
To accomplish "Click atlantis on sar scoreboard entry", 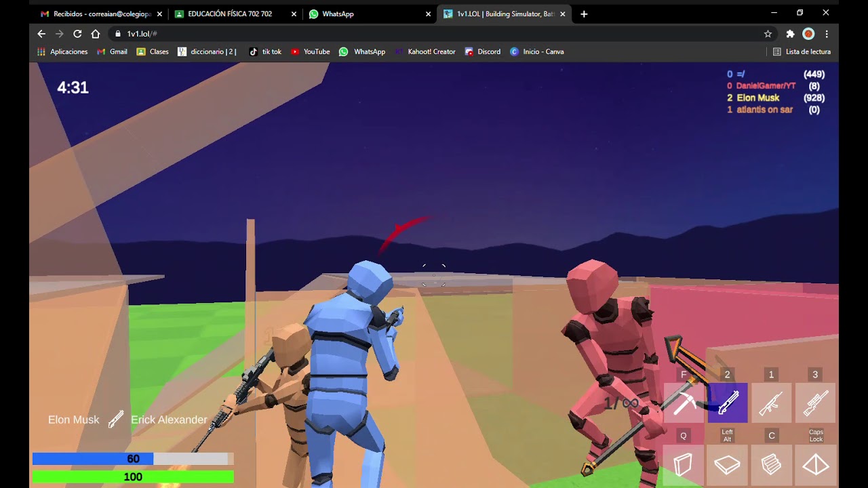I will pos(764,110).
